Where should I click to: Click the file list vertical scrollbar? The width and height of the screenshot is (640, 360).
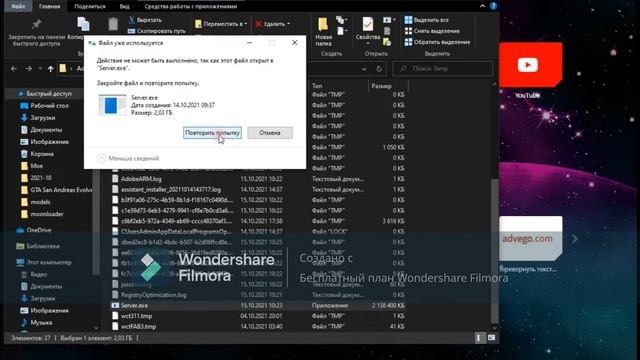coord(494,249)
